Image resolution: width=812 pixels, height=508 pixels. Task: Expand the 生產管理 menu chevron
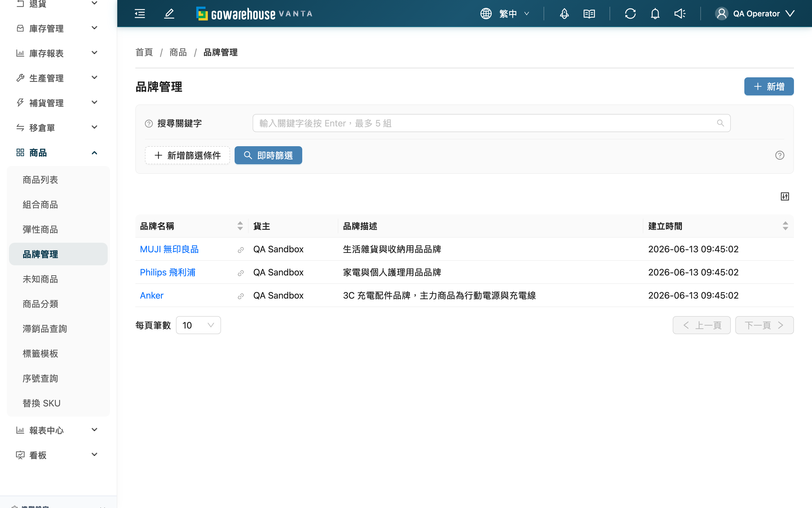point(95,78)
